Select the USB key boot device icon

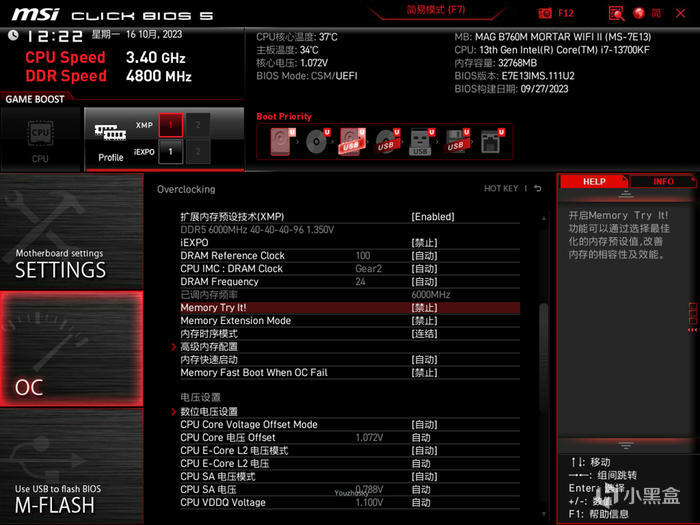point(421,142)
